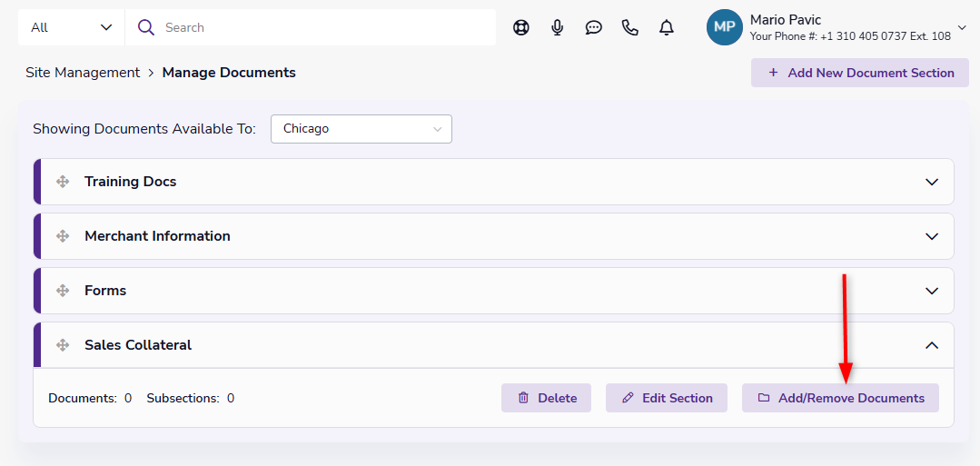Click the Mario Pavic user name
Viewport: 980px width, 466px height.
pos(786,20)
